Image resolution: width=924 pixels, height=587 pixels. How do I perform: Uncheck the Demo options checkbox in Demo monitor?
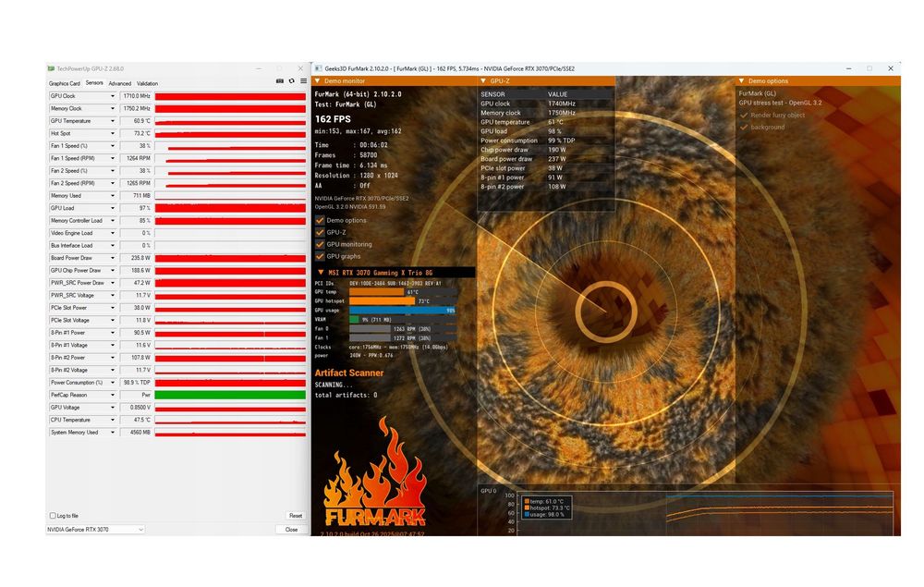click(x=320, y=220)
